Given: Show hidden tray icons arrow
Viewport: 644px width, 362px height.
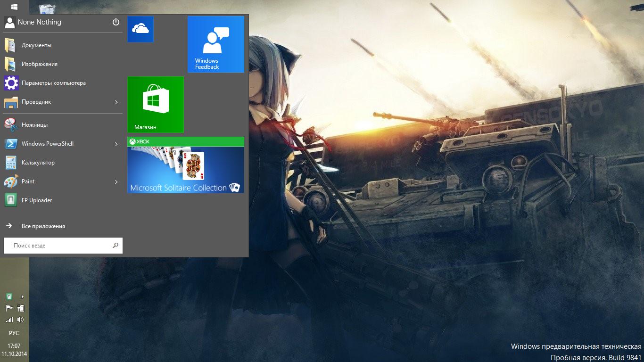Looking at the screenshot, I should pos(22,296).
